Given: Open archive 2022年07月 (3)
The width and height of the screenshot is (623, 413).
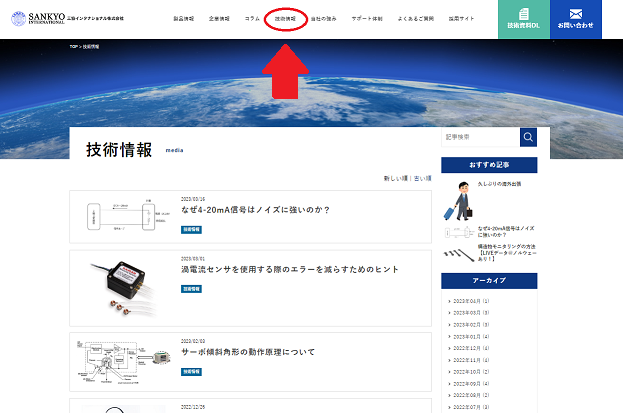Looking at the screenshot, I should pyautogui.click(x=471, y=407).
